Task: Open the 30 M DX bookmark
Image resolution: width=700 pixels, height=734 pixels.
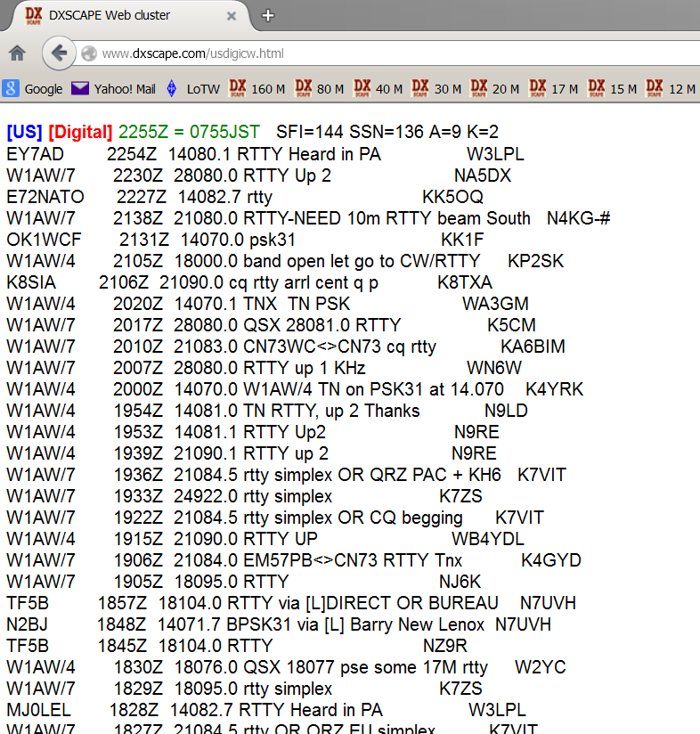Action: click(x=436, y=88)
